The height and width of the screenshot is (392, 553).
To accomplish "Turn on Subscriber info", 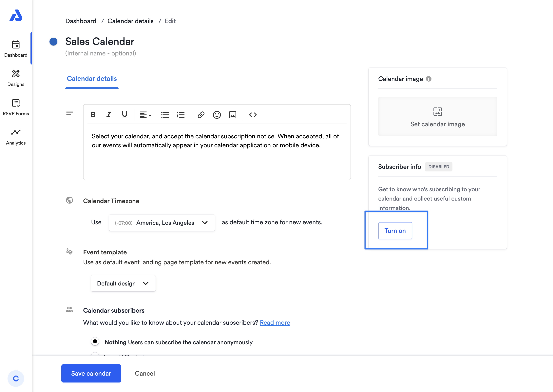I will point(395,231).
